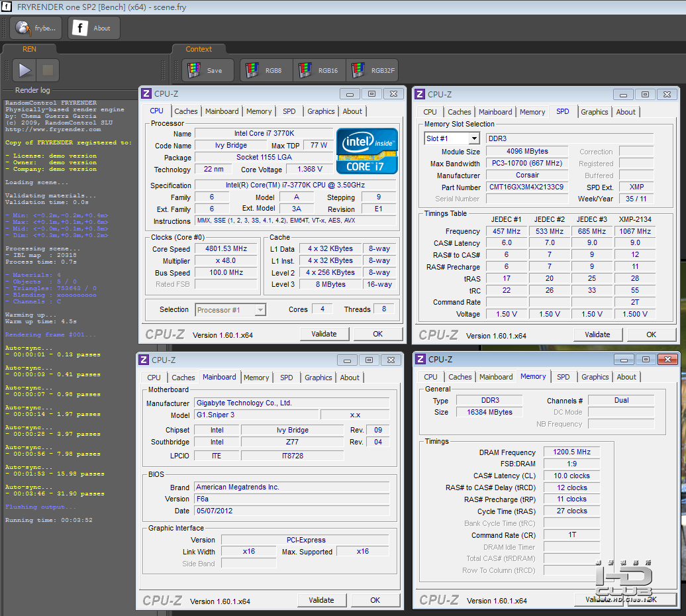
Task: Open Mainboard tab in top-left CPU-Z window
Action: [x=222, y=111]
